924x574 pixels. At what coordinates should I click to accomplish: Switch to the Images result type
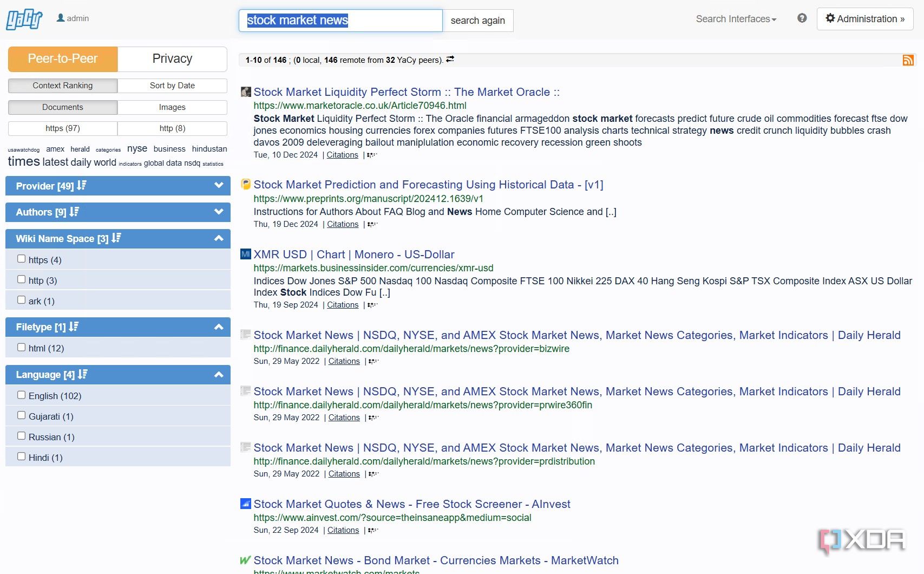[172, 107]
